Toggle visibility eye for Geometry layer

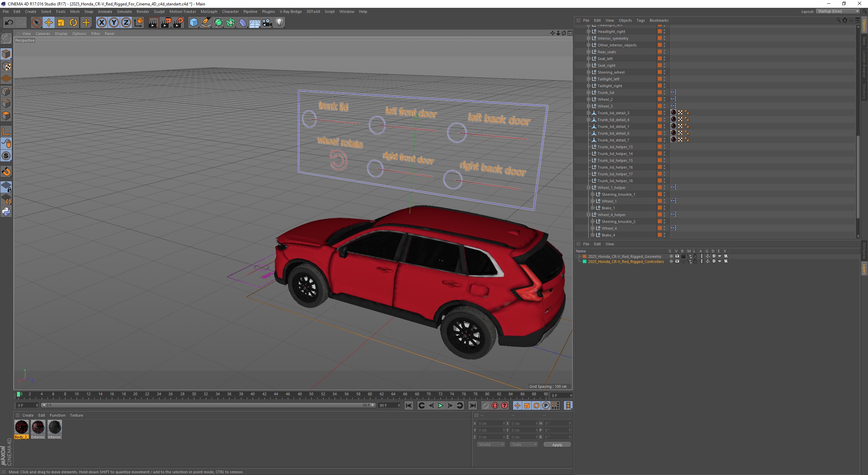pos(677,256)
